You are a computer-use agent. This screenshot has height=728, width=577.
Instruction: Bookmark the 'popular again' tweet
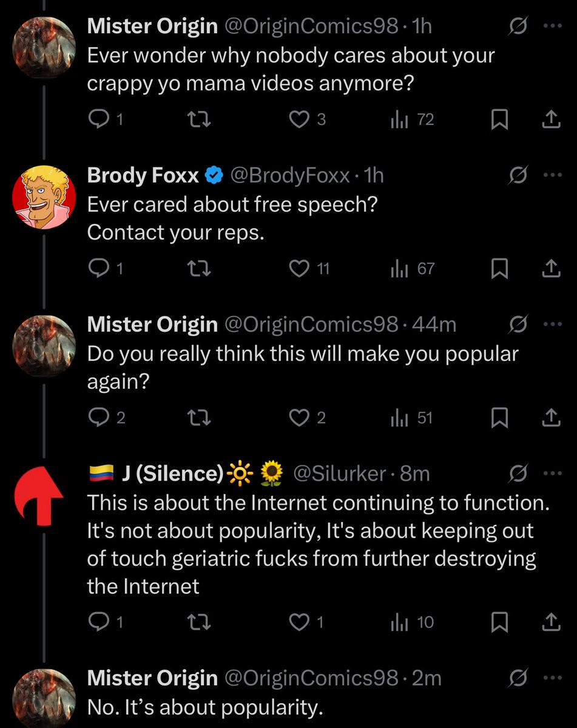(499, 418)
